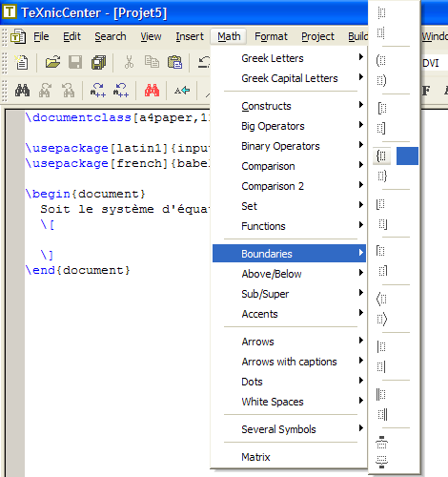The width and height of the screenshot is (448, 477).
Task: Click the Undo arrow icon
Action: point(203,62)
